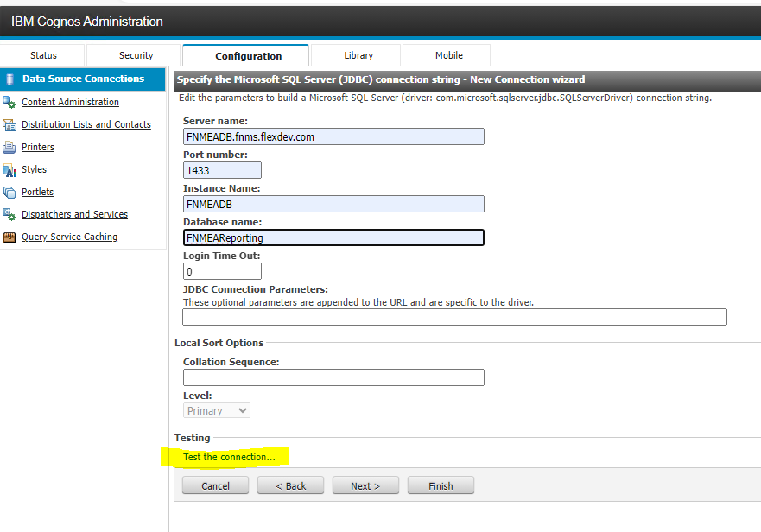This screenshot has width=761, height=532.
Task: Click the wizard heading 'New Connection wizard'
Action: 527,79
